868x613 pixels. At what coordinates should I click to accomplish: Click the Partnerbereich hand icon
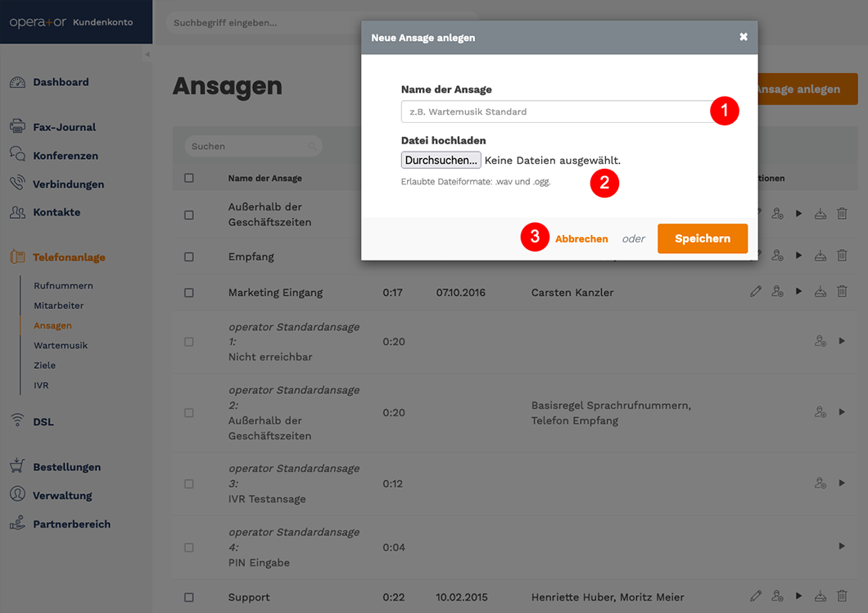tap(18, 523)
